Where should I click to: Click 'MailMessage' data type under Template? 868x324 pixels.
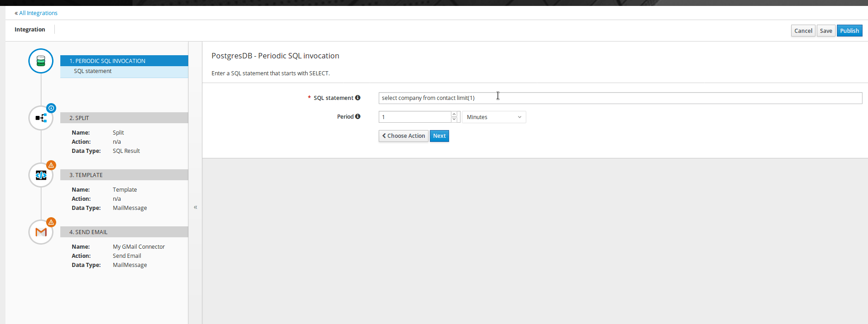(130, 208)
